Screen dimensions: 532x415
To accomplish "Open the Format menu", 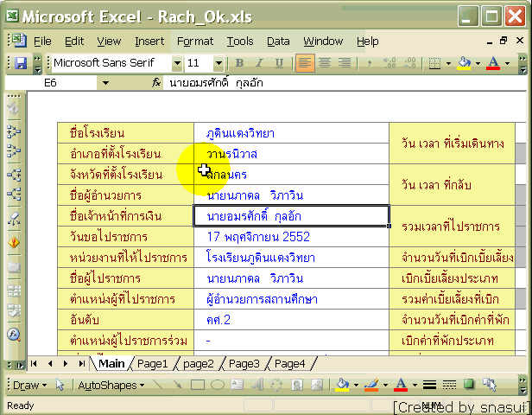I will pos(194,41).
